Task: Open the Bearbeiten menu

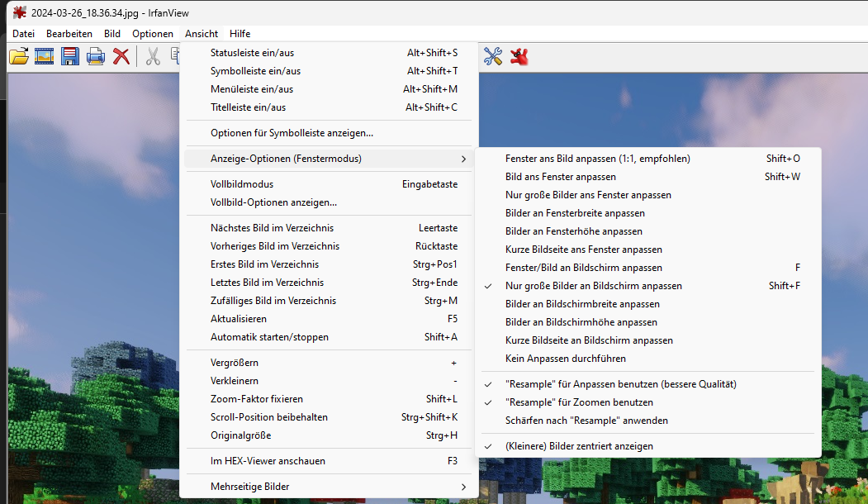Action: (69, 34)
